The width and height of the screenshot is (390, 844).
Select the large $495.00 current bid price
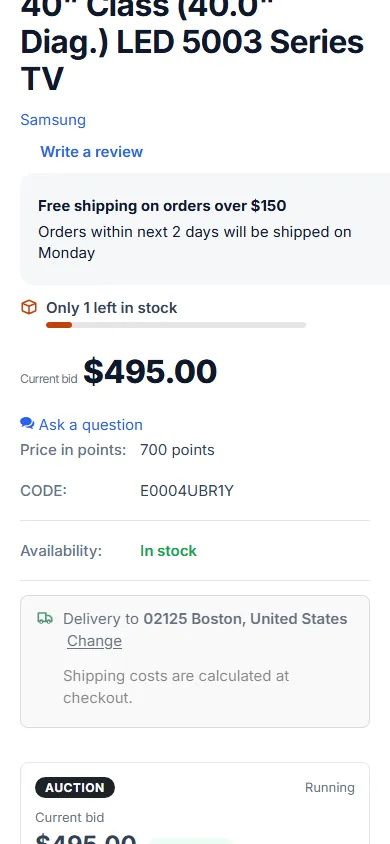pos(150,371)
